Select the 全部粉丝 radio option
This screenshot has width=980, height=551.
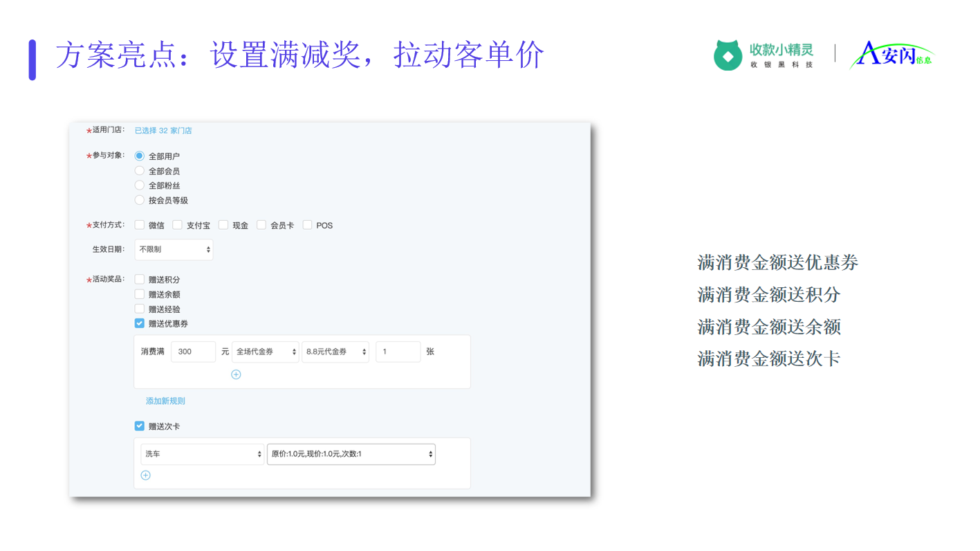coord(140,186)
